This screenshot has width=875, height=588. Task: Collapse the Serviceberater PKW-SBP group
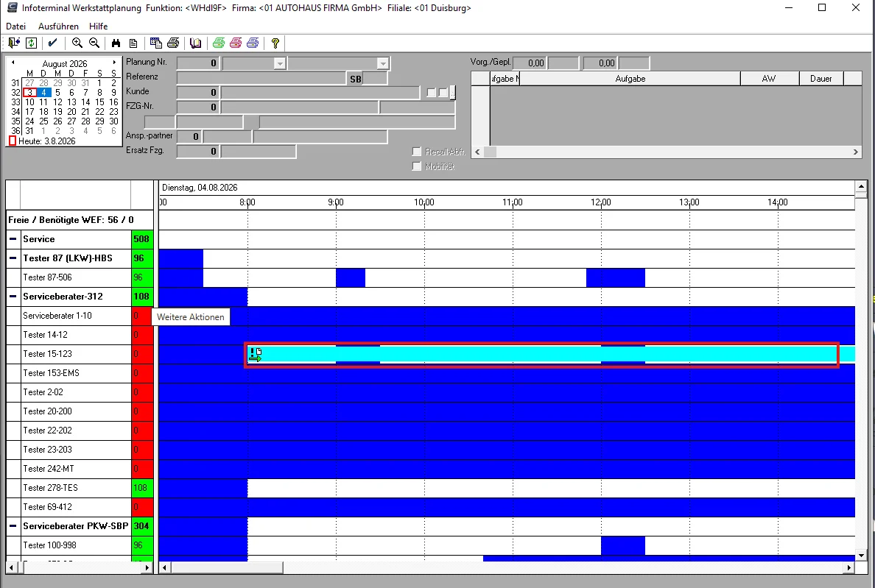[x=13, y=526]
